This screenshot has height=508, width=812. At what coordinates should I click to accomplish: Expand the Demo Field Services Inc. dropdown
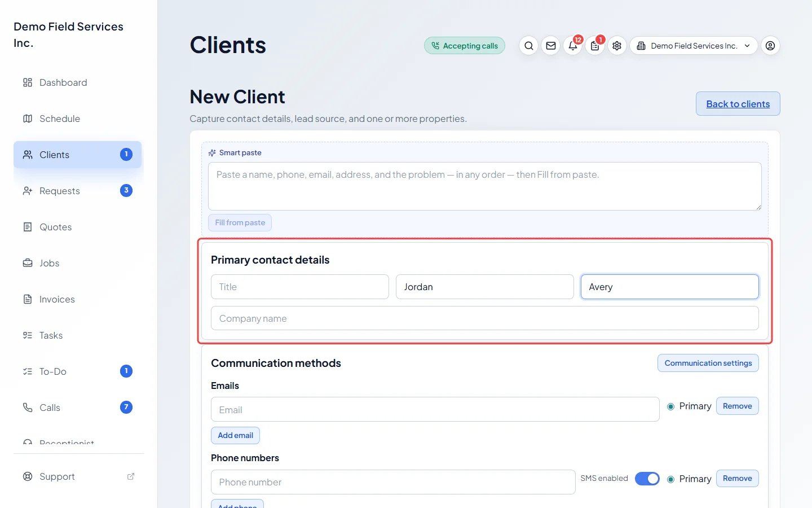694,46
